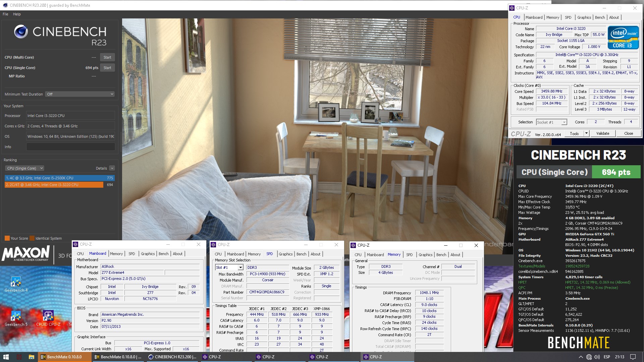This screenshot has width=644, height=362.
Task: Open the volume control in system tray
Action: (x=597, y=357)
